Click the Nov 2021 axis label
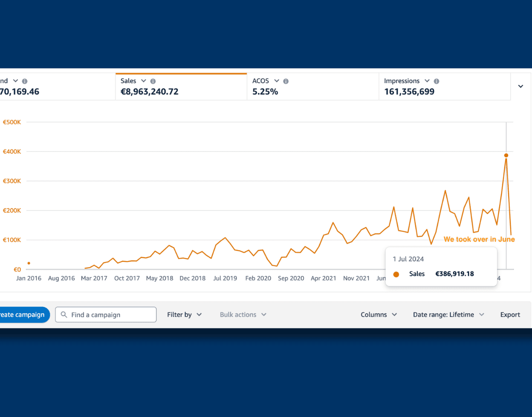 (356, 278)
